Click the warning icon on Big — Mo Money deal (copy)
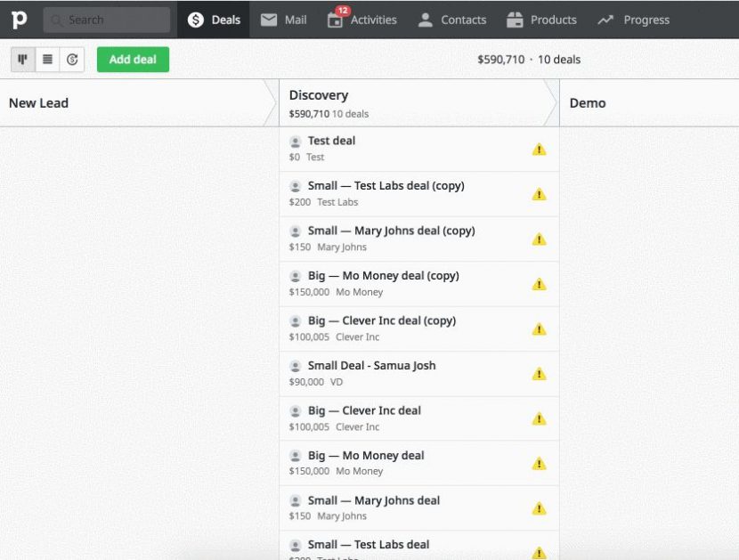Image resolution: width=739 pixels, height=560 pixels. pos(540,284)
